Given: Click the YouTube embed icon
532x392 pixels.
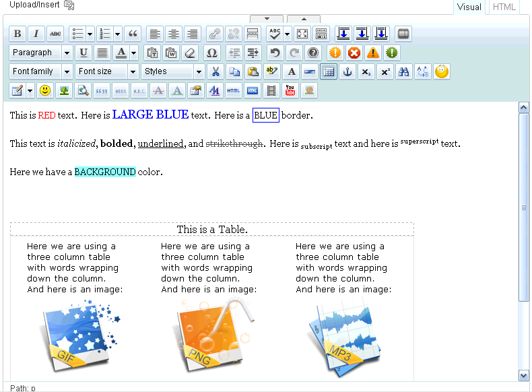Looking at the screenshot, I should pyautogui.click(x=290, y=90).
